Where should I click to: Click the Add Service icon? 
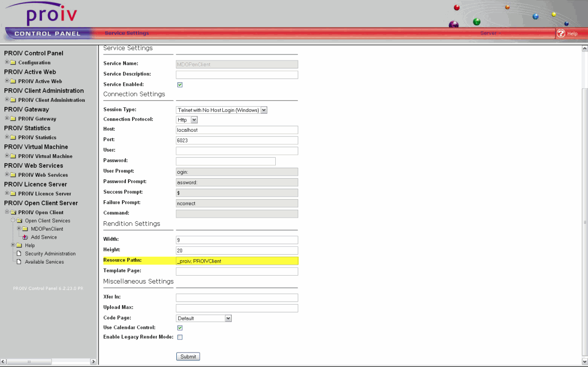[x=25, y=237]
